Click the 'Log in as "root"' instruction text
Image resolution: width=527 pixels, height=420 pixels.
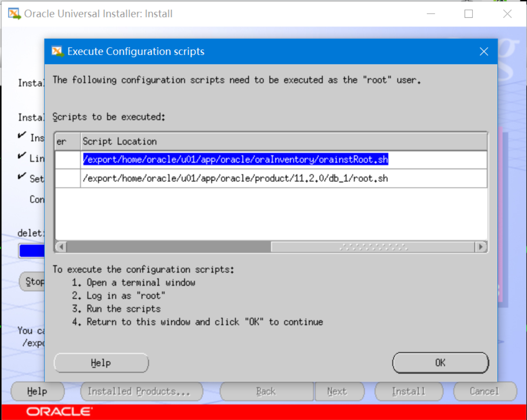click(126, 296)
